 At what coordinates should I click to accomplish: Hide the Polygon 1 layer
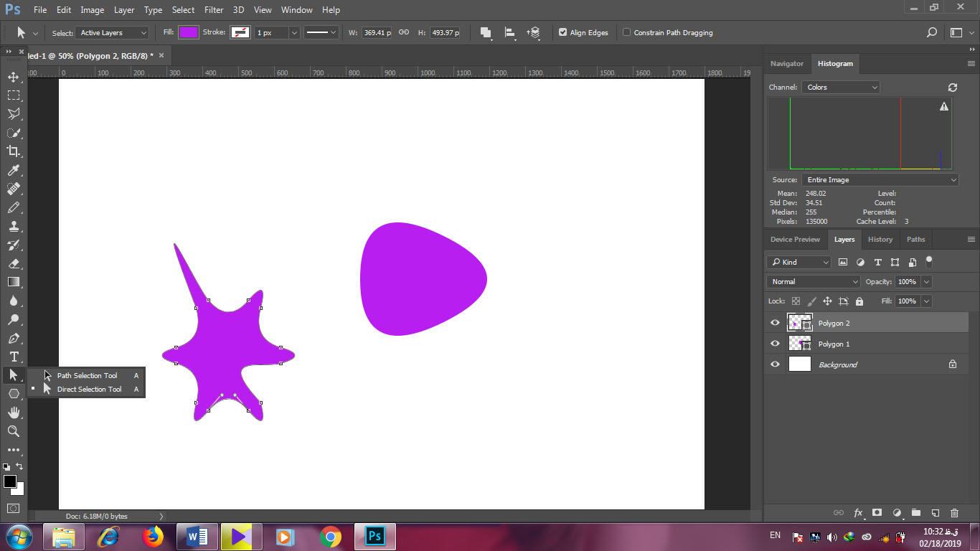click(775, 344)
